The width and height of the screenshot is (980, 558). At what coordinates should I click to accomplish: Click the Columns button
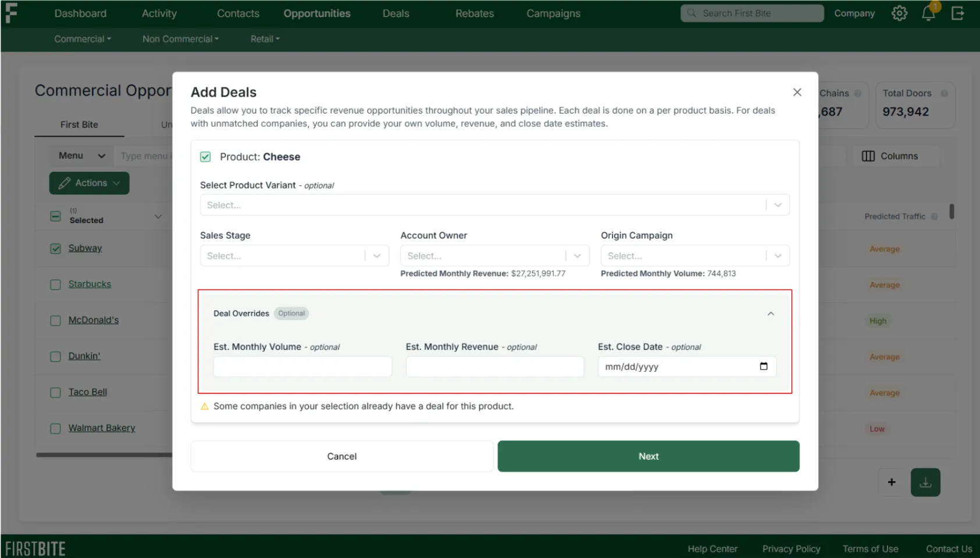tap(897, 156)
